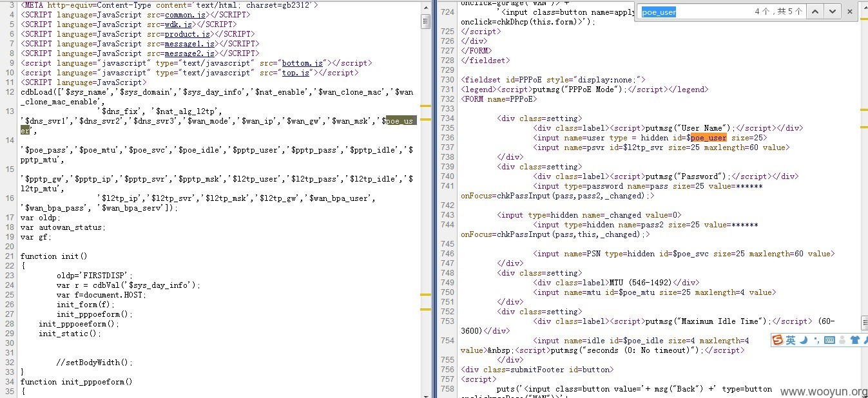Click the mtu input line 750
The image size is (868, 398).
click(654, 292)
